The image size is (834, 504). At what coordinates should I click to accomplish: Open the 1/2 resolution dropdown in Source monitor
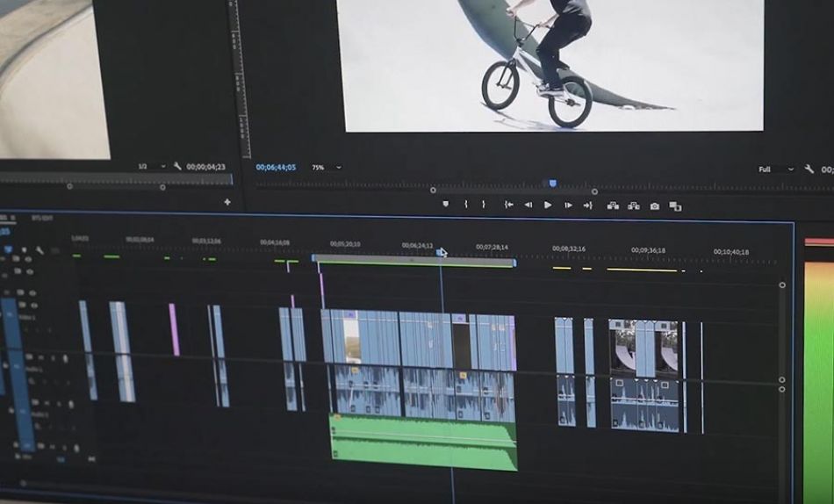click(x=152, y=166)
